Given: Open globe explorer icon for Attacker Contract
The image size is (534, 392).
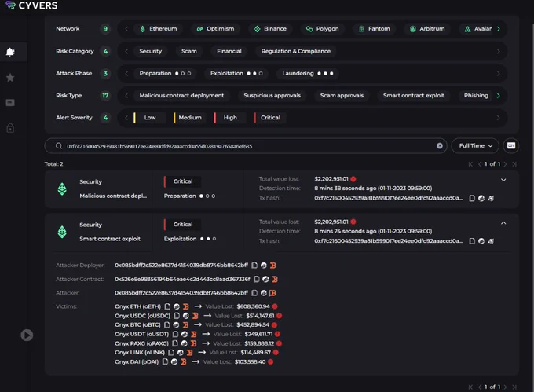Looking at the screenshot, I should point(265,279).
